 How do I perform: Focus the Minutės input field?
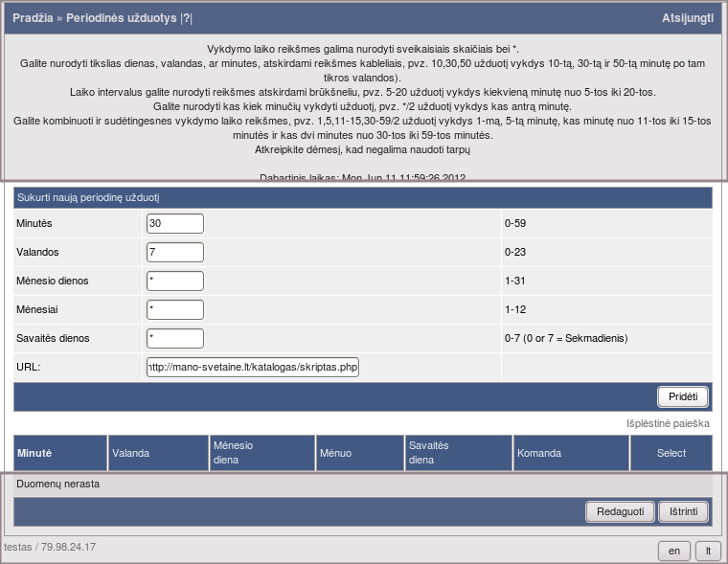(175, 223)
